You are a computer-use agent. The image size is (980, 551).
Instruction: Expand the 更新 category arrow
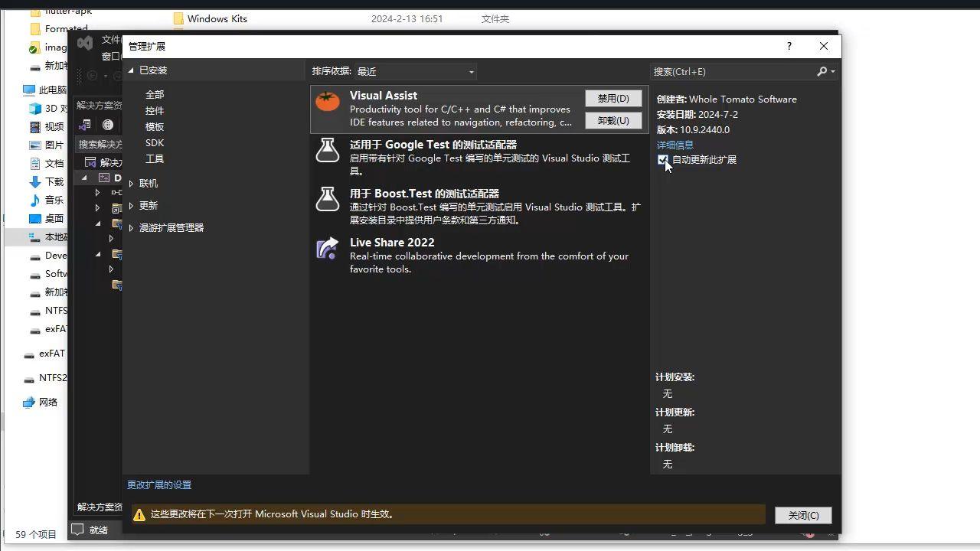click(x=131, y=206)
